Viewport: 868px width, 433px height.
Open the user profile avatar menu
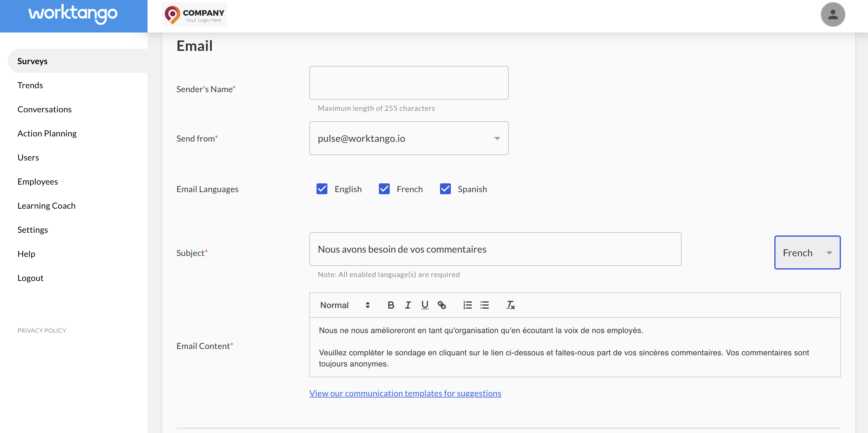[x=832, y=14]
